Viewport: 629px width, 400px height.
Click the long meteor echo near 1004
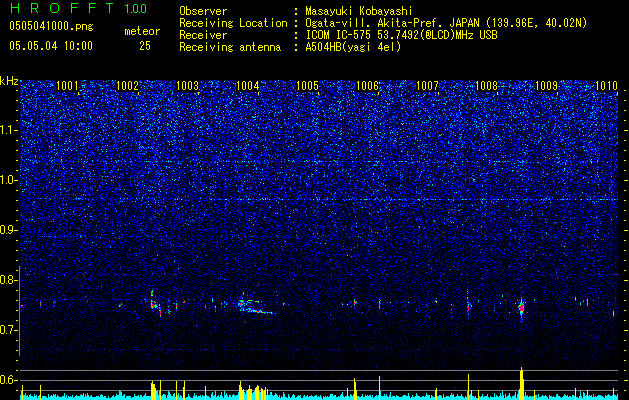[x=256, y=306]
